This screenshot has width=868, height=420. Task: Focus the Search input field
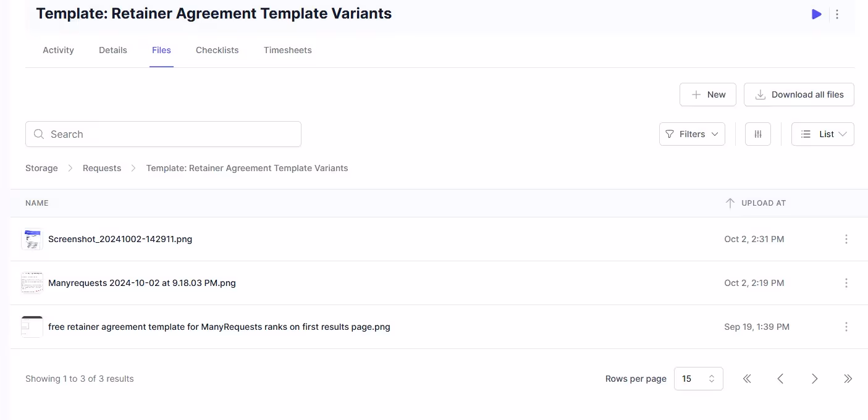click(163, 134)
